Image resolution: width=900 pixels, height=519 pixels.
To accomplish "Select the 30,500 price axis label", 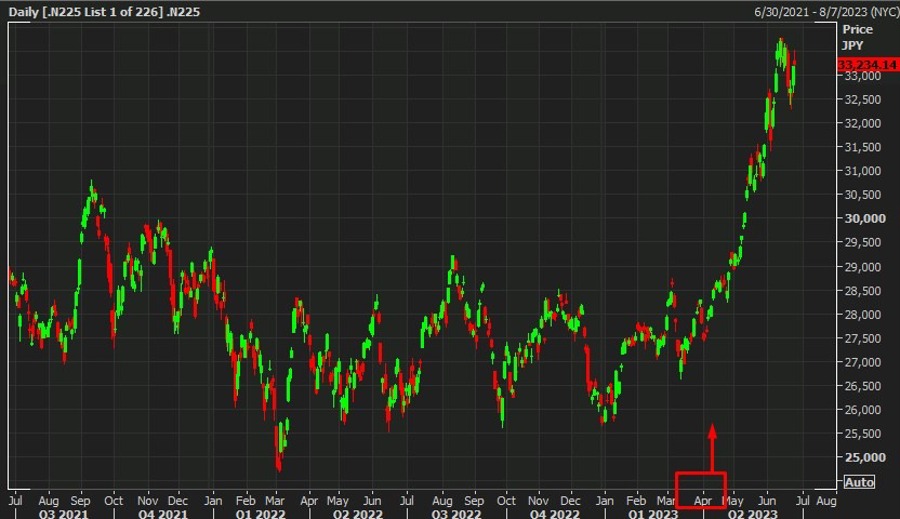I will [862, 195].
